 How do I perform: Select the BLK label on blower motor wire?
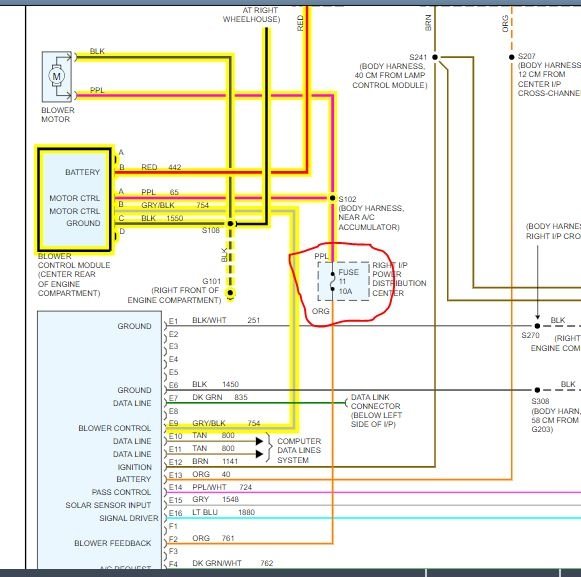click(97, 51)
